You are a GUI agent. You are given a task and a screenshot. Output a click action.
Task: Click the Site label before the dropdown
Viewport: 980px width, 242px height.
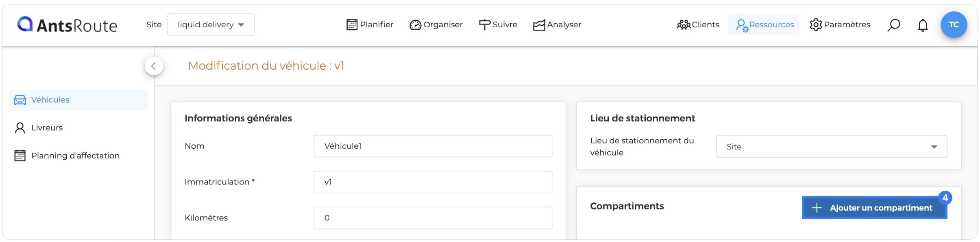(154, 25)
